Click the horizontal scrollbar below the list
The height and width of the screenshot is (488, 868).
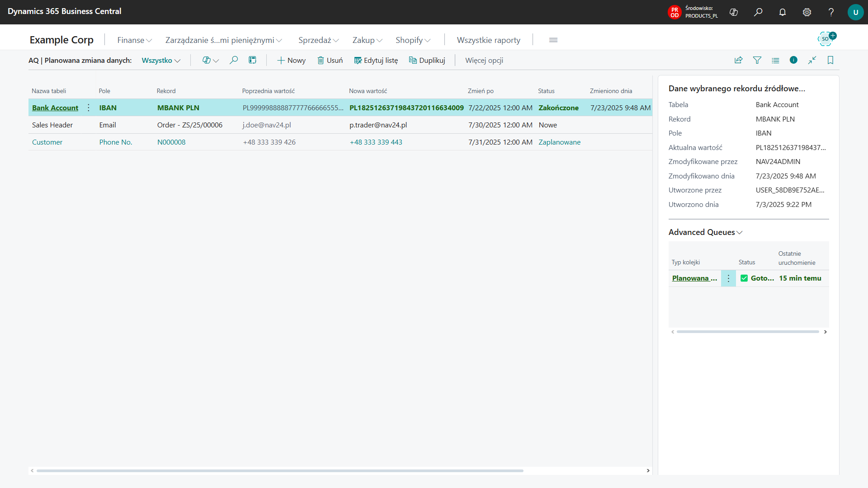(280, 471)
